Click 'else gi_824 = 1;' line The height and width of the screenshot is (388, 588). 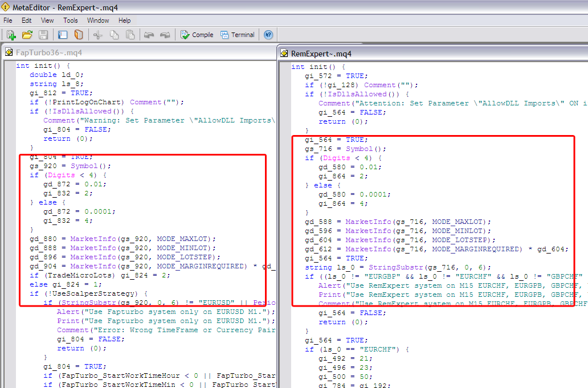click(x=66, y=284)
